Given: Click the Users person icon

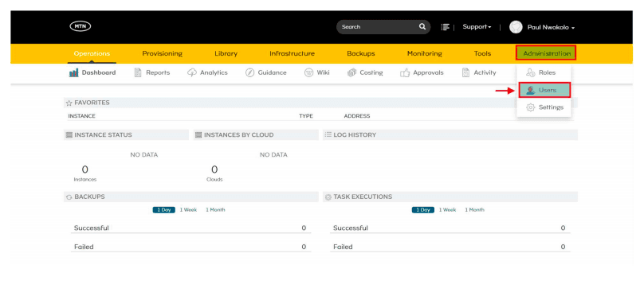Looking at the screenshot, I should 531,90.
